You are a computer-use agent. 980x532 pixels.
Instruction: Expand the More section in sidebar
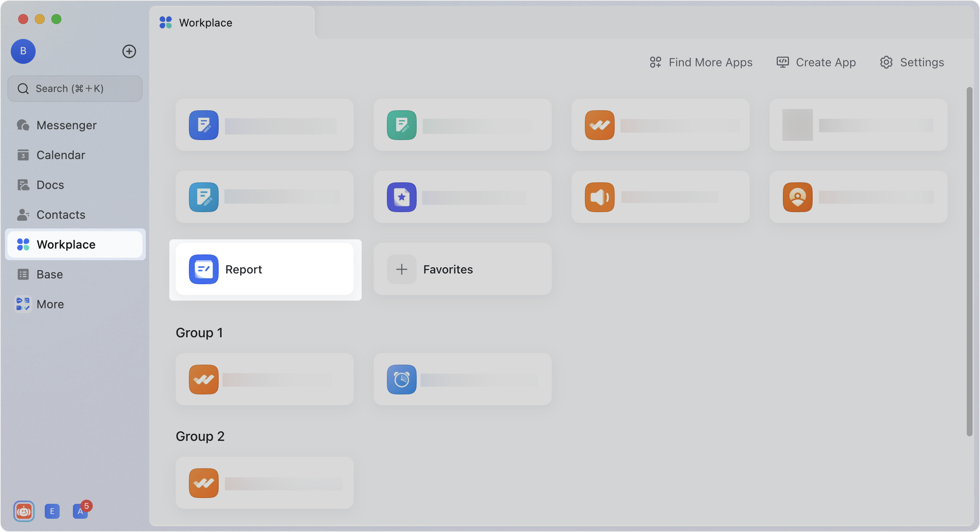coord(50,304)
